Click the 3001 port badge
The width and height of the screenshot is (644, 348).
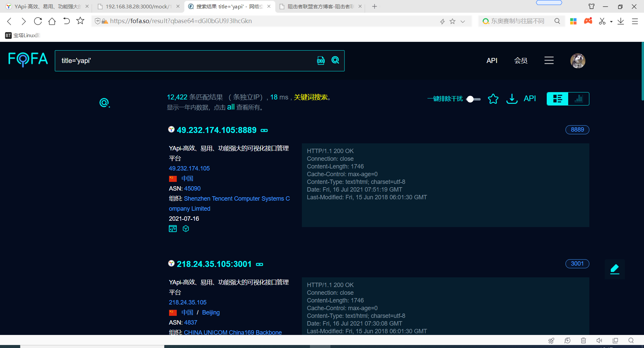click(577, 264)
